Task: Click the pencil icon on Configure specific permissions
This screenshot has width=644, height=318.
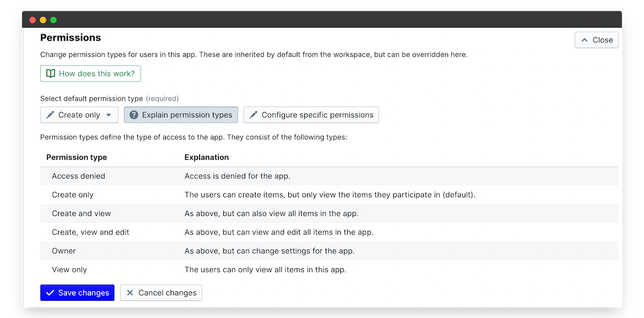Action: pyautogui.click(x=254, y=115)
